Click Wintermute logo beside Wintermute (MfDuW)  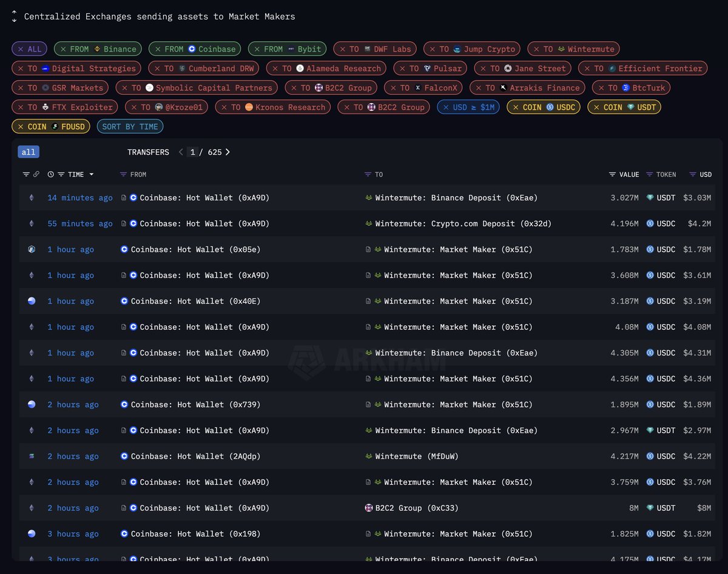coord(368,456)
